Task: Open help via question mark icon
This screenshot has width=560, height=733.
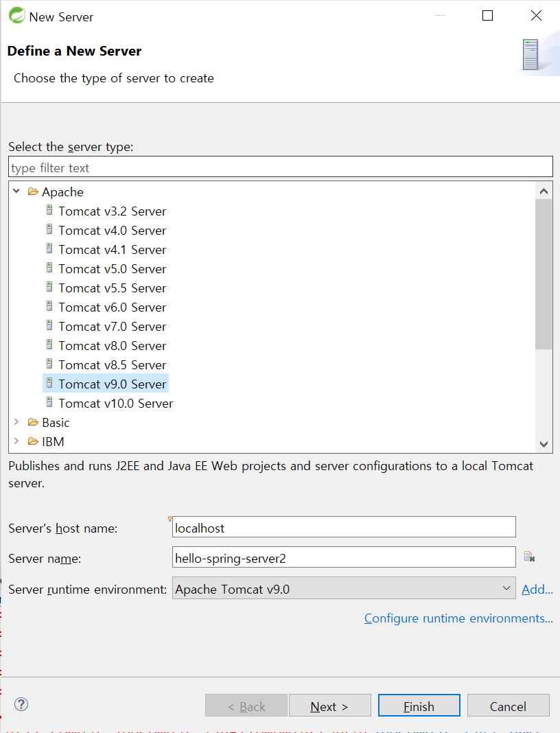Action: coord(21,704)
